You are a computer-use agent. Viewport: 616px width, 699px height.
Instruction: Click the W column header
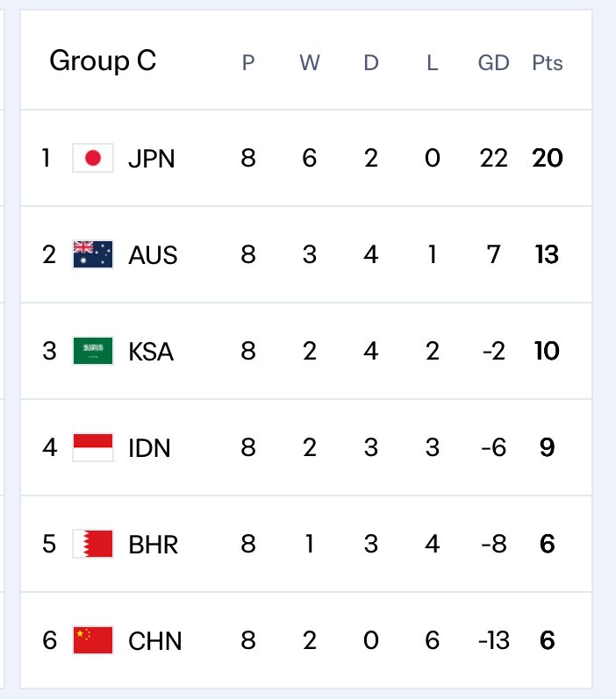(x=310, y=63)
